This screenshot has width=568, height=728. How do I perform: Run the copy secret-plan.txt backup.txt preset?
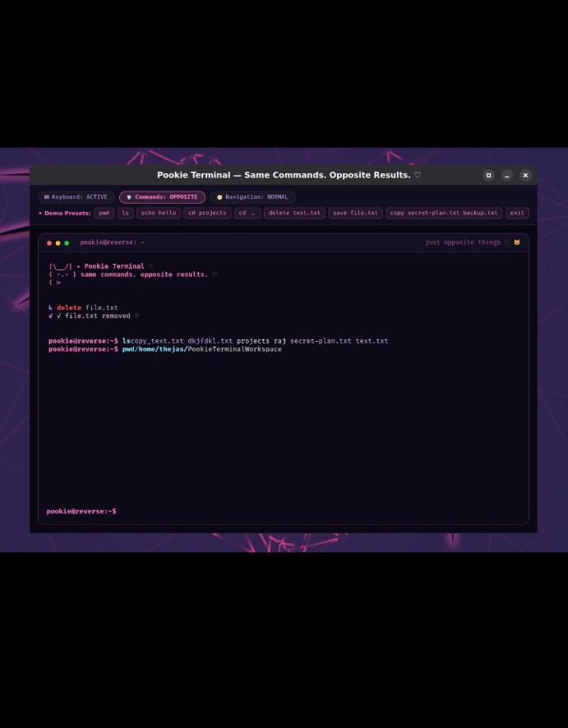click(x=444, y=213)
